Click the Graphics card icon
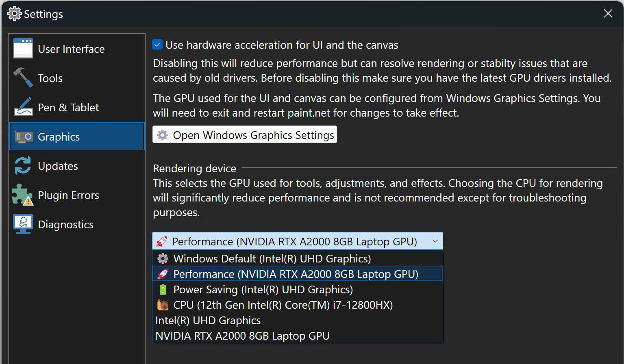This screenshot has width=624, height=364. click(23, 136)
